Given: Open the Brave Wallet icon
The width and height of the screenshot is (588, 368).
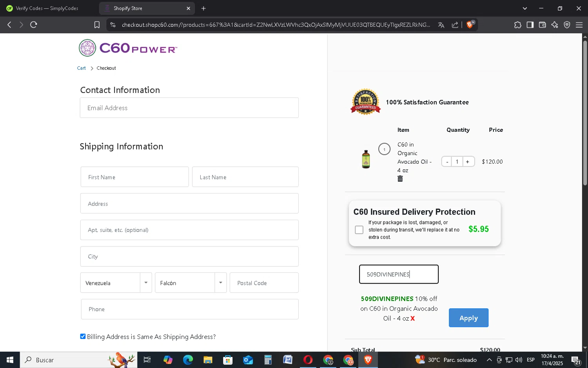Looking at the screenshot, I should click(x=543, y=25).
